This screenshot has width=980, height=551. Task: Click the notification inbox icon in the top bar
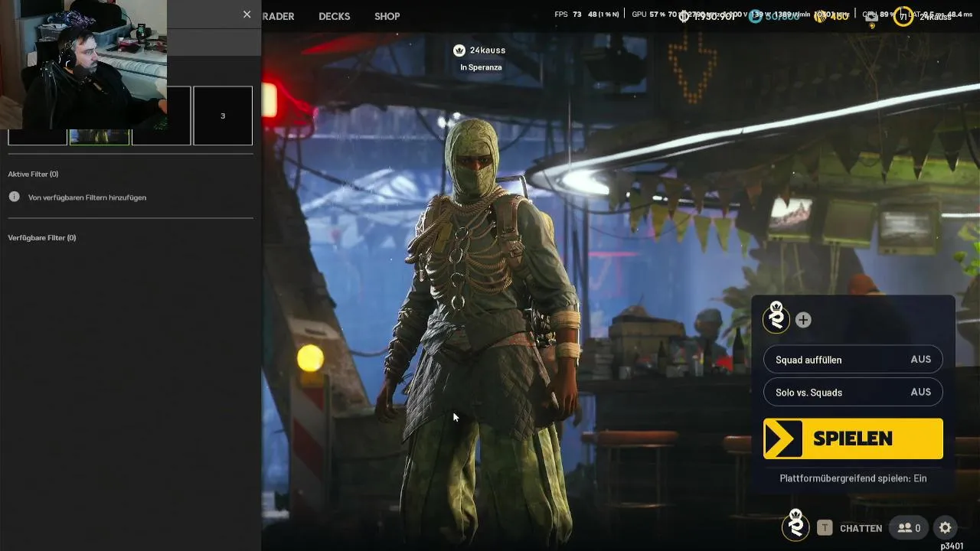click(x=872, y=18)
